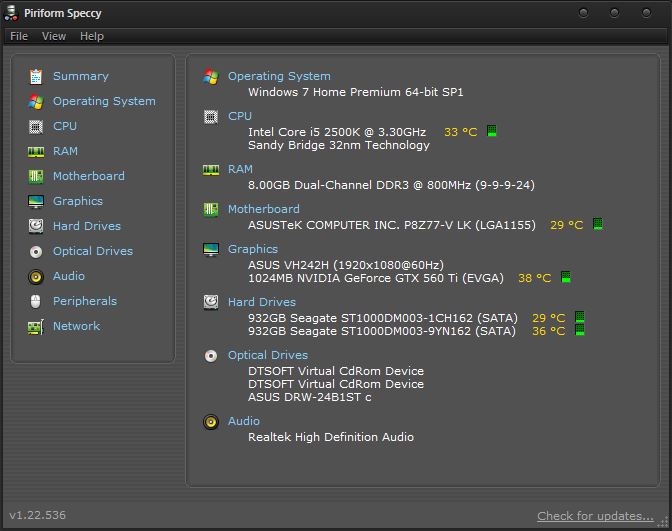
Task: Click the Audio speaker icon in sidebar
Action: [36, 277]
